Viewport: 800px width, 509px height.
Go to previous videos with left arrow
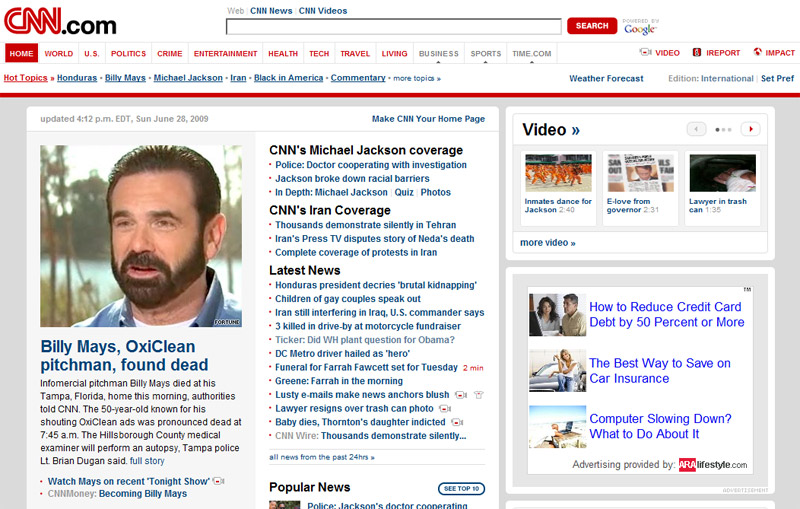(x=696, y=129)
